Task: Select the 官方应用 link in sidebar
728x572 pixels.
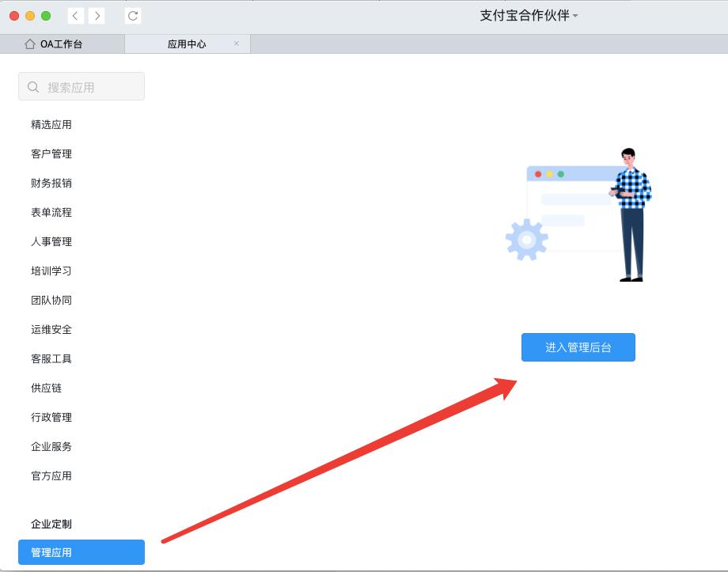Action: click(x=50, y=475)
